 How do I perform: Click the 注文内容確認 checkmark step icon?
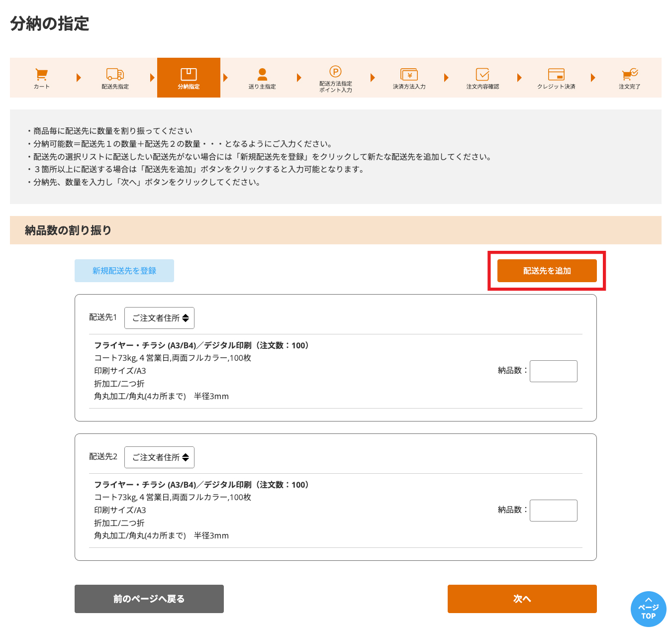pos(482,74)
